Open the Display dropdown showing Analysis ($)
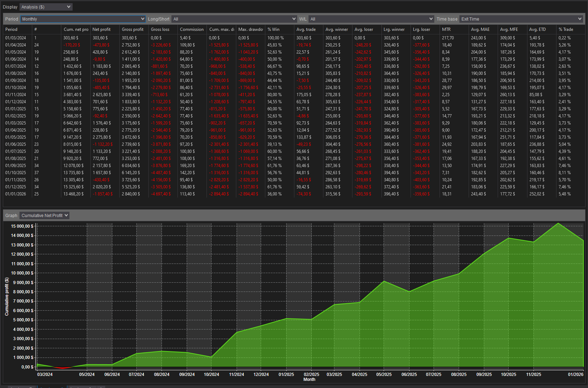This screenshot has width=588, height=388. pyautogui.click(x=46, y=7)
